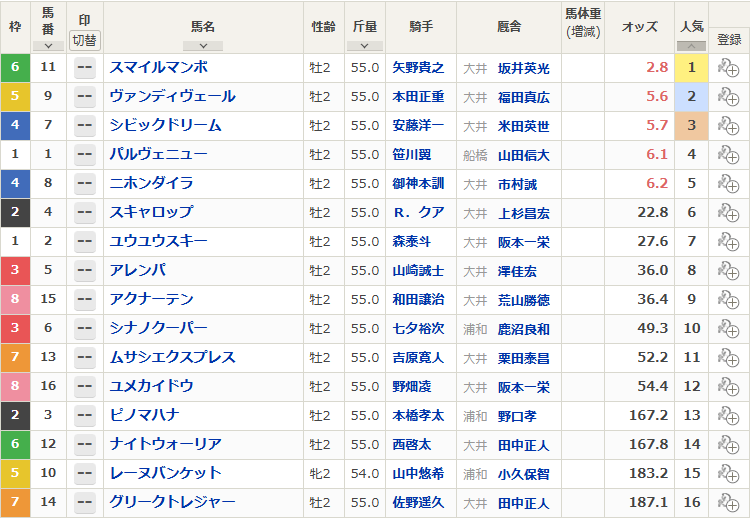
Task: Open mark selector for パルヴェニュー
Action: 85,155
